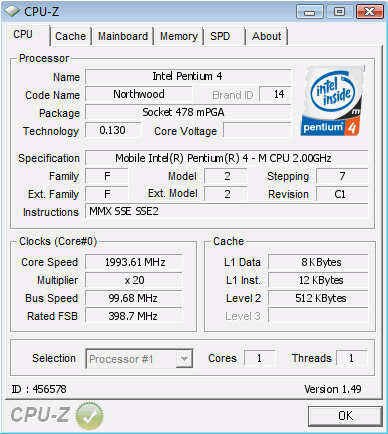Click the CPU-Z validation checkmark badge
This screenshot has width=388, height=434.
pos(89,416)
